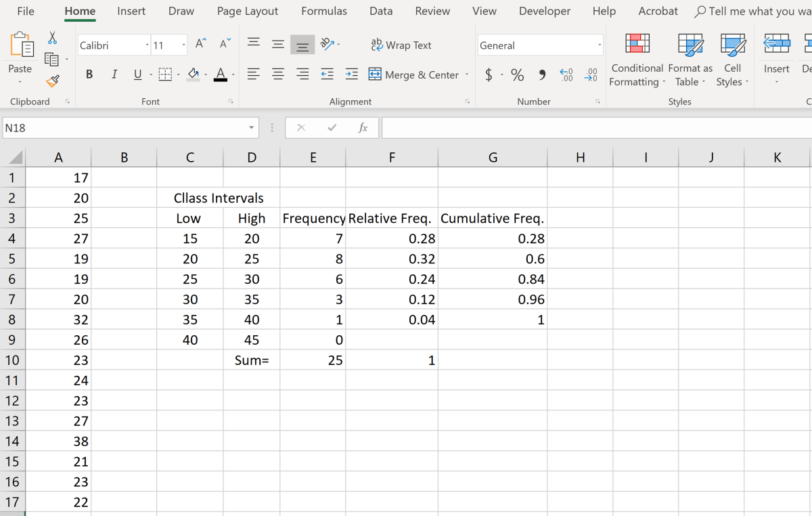This screenshot has height=516, width=812.
Task: Select center alignment
Action: tap(277, 74)
